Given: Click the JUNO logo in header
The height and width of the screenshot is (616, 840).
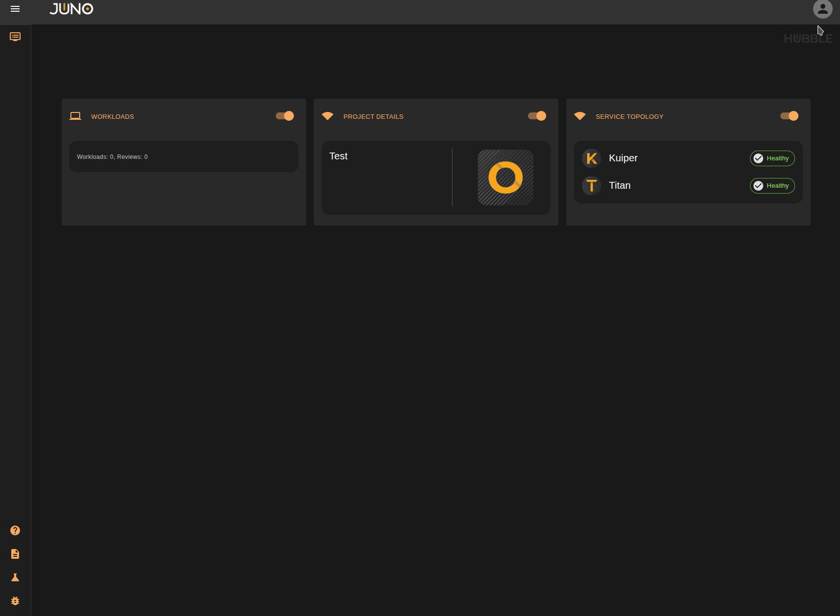Looking at the screenshot, I should coord(71,9).
